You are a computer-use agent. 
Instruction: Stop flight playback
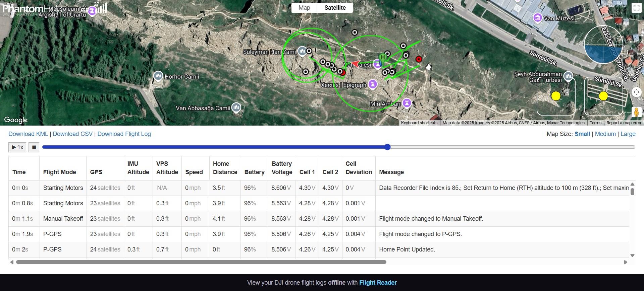click(x=34, y=147)
